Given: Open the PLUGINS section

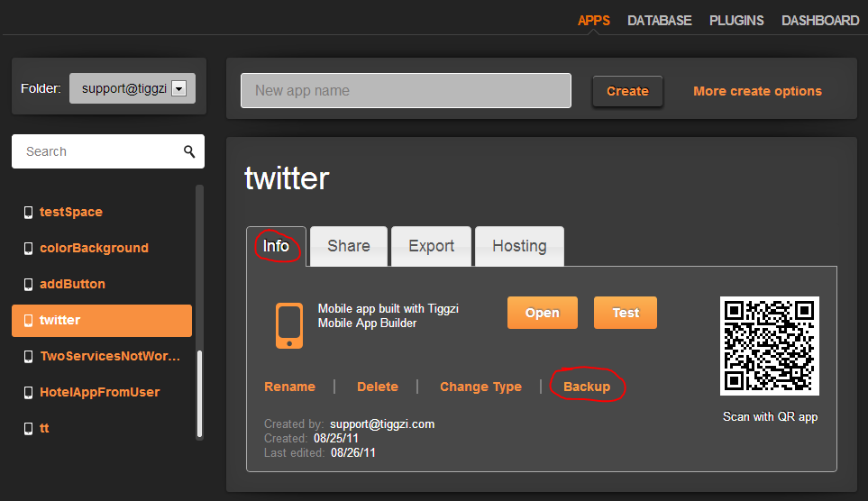Looking at the screenshot, I should tap(736, 20).
